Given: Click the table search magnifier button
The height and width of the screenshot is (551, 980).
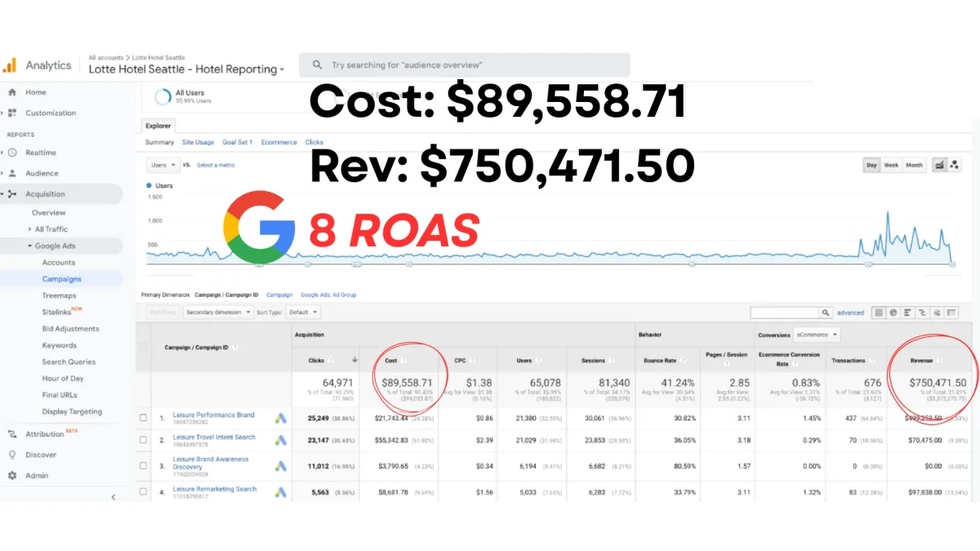Looking at the screenshot, I should (826, 313).
